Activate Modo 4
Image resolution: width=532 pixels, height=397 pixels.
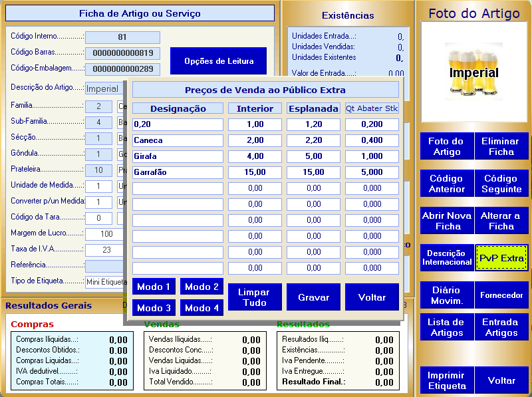pyautogui.click(x=201, y=308)
